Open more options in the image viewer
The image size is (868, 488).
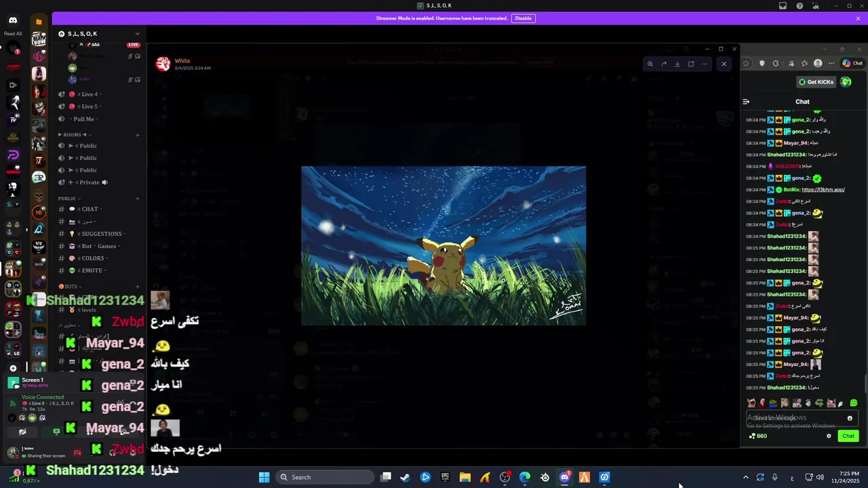[x=705, y=64]
